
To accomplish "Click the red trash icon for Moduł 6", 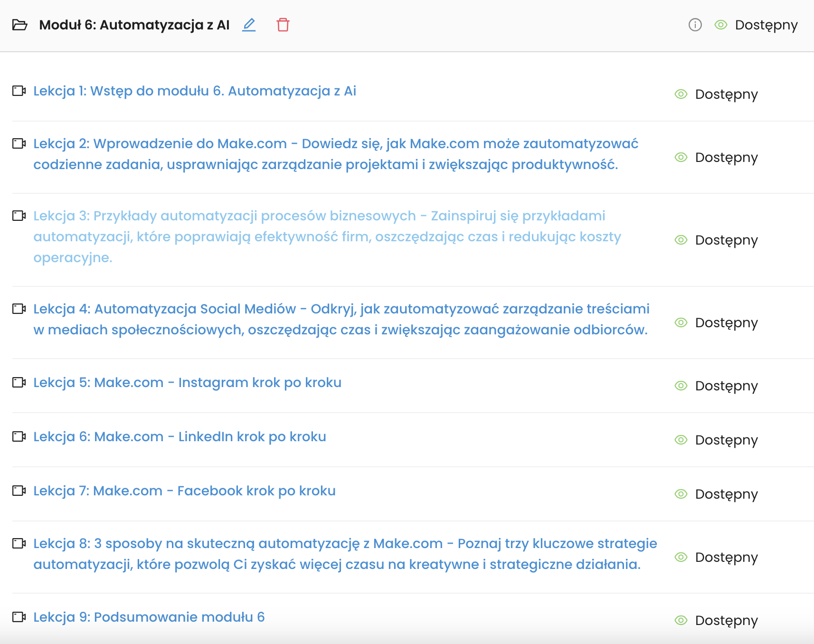I will pos(283,25).
